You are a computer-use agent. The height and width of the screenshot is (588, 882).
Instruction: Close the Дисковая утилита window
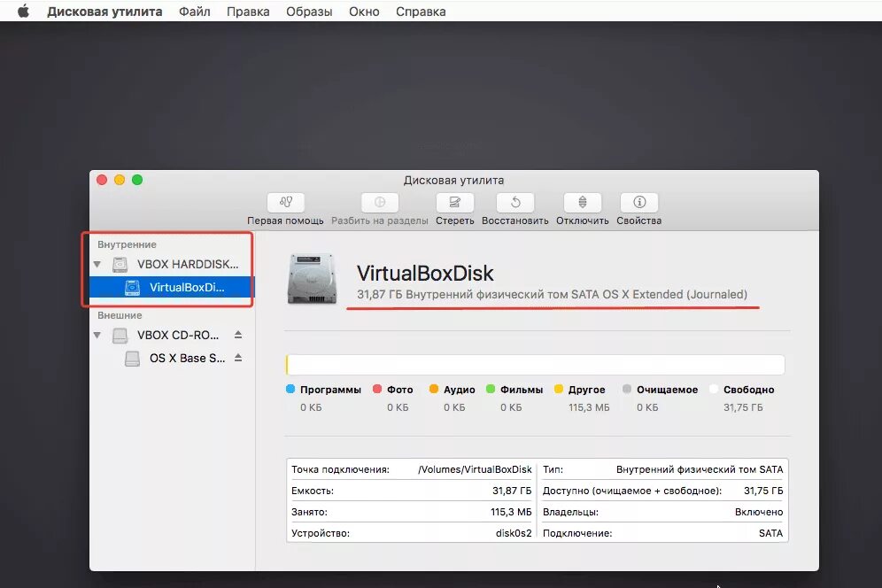coord(102,180)
